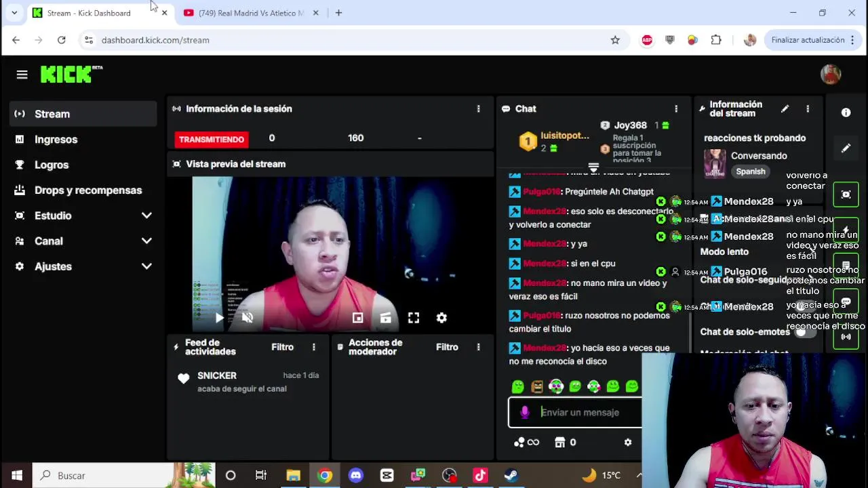Insert the first green blob emote
Screen dimensions: 868x488
pyautogui.click(x=518, y=386)
